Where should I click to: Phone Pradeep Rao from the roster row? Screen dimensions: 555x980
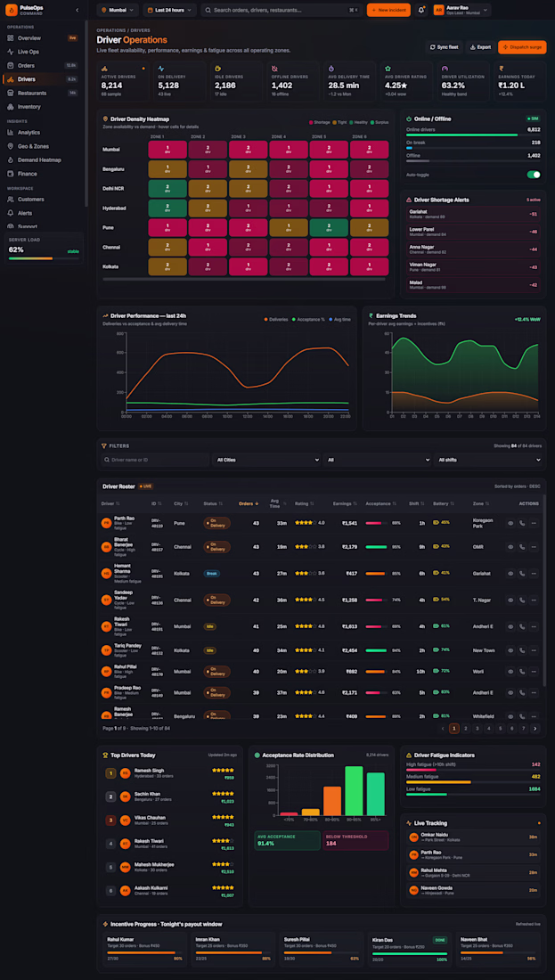point(522,692)
